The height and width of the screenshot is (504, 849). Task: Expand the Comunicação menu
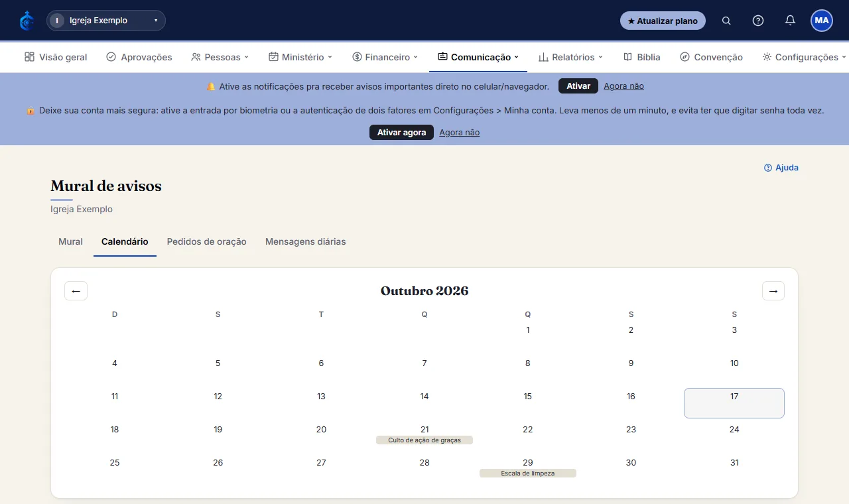478,57
